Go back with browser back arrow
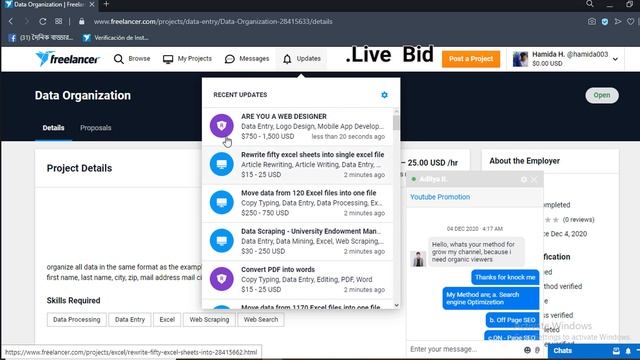The image size is (640, 360). pos(11,21)
